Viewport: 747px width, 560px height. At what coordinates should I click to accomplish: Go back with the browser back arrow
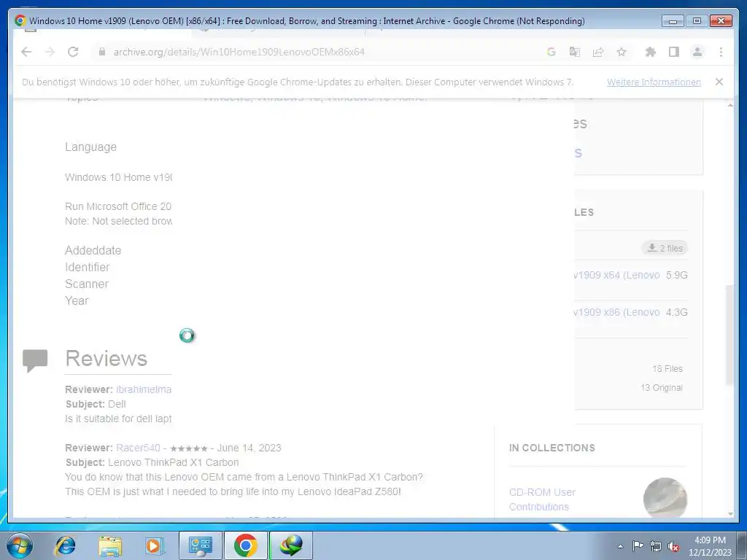[26, 52]
